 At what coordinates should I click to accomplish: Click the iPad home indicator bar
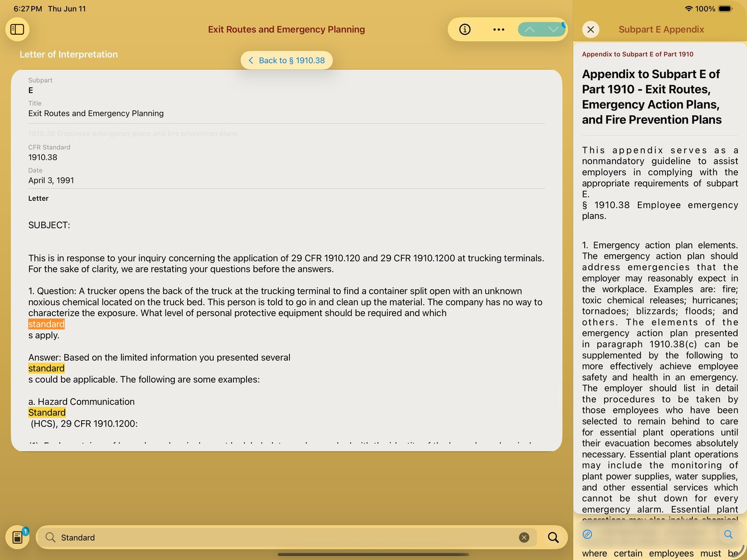pos(373,554)
